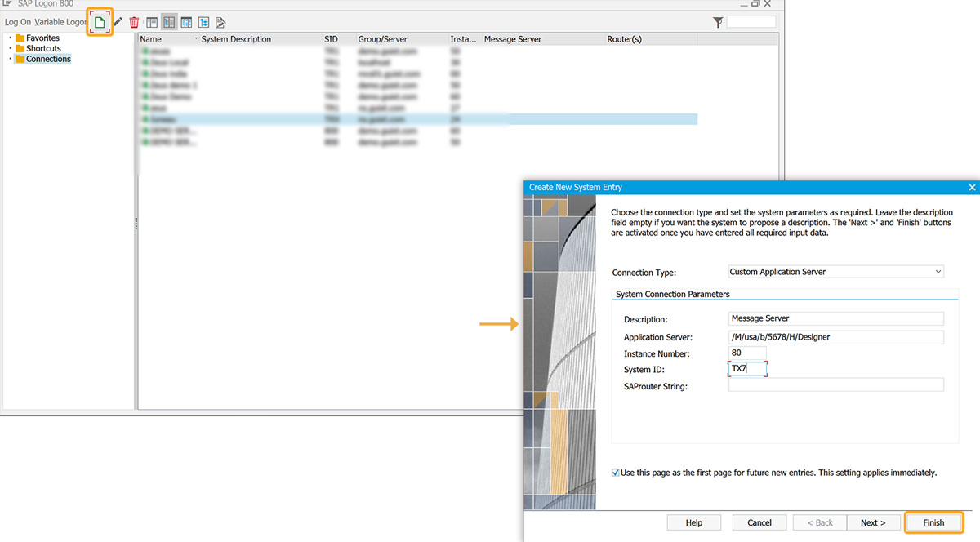Click the page-with-pencil icon in toolbar
Image resolution: width=980 pixels, height=542 pixels.
[x=220, y=22]
